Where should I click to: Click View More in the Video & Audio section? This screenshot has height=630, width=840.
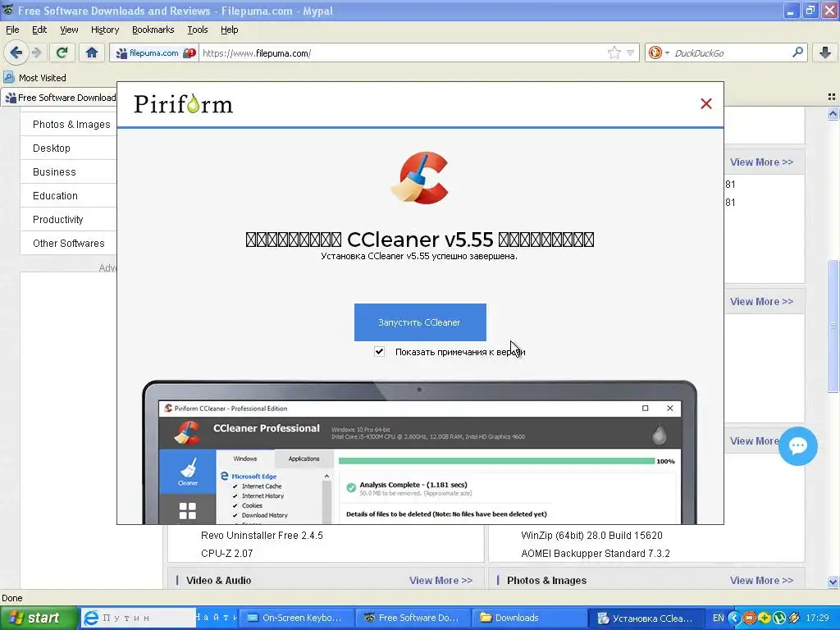pos(441,580)
